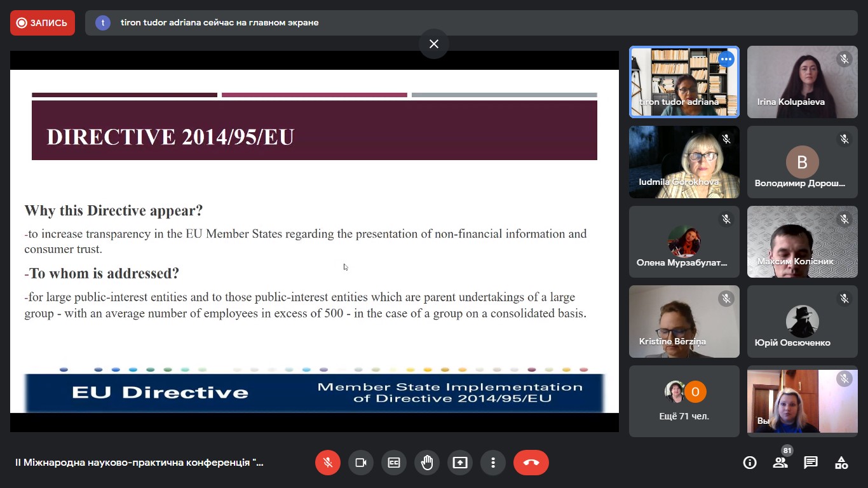Select Iudmila Gorokhova's video tile
Image resolution: width=868 pixels, height=488 pixels.
click(684, 162)
